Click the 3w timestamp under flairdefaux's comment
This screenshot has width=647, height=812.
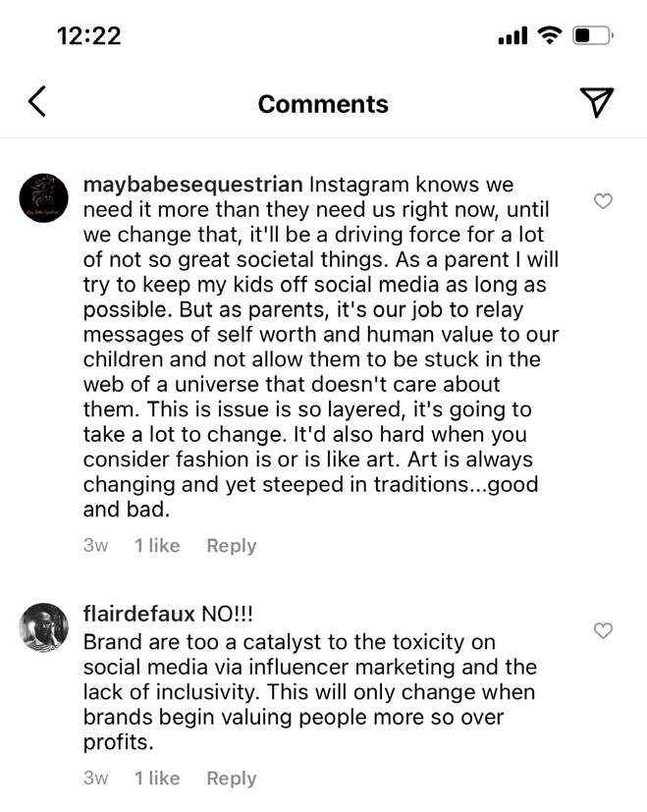95,779
